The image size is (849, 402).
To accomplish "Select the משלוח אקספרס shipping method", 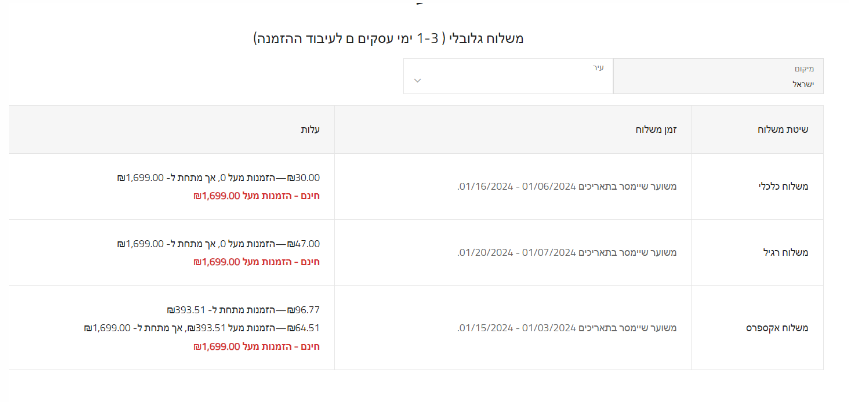I will [x=778, y=328].
